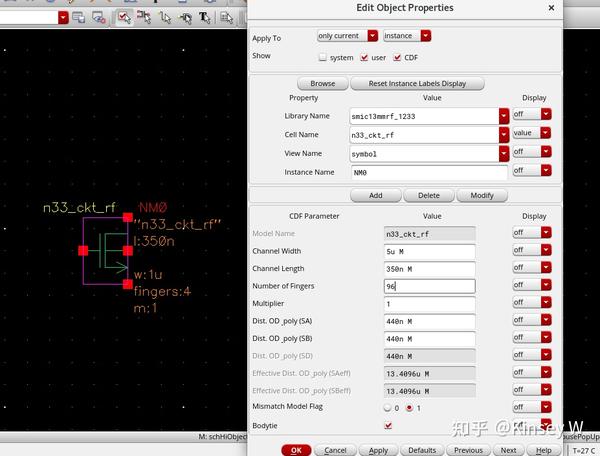
Task: Open the workspace combo dropdown arrow in toolbar
Action: (x=63, y=18)
